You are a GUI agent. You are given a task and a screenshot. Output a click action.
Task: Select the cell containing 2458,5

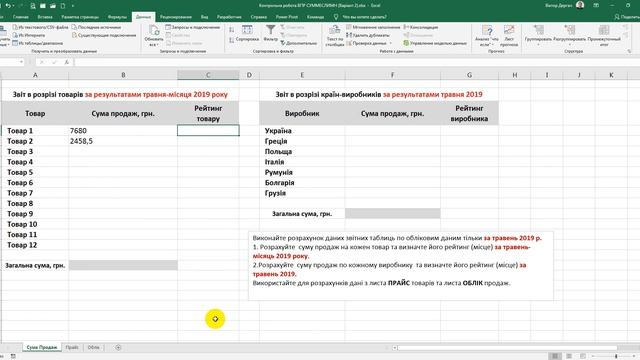123,141
